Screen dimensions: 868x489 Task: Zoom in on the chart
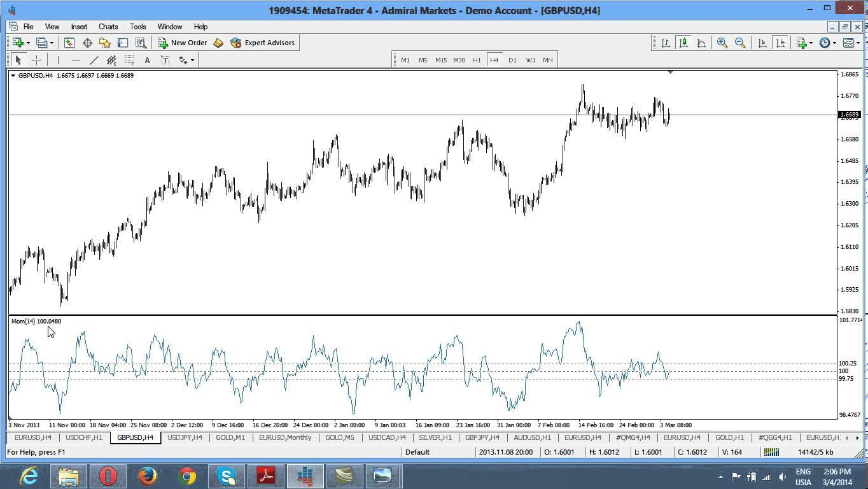coord(722,43)
